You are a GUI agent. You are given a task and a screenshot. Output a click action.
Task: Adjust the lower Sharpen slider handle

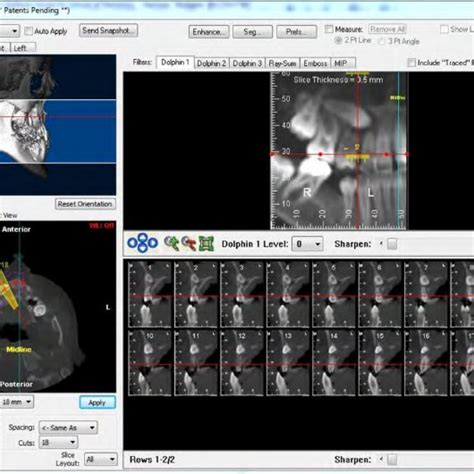tap(392, 460)
